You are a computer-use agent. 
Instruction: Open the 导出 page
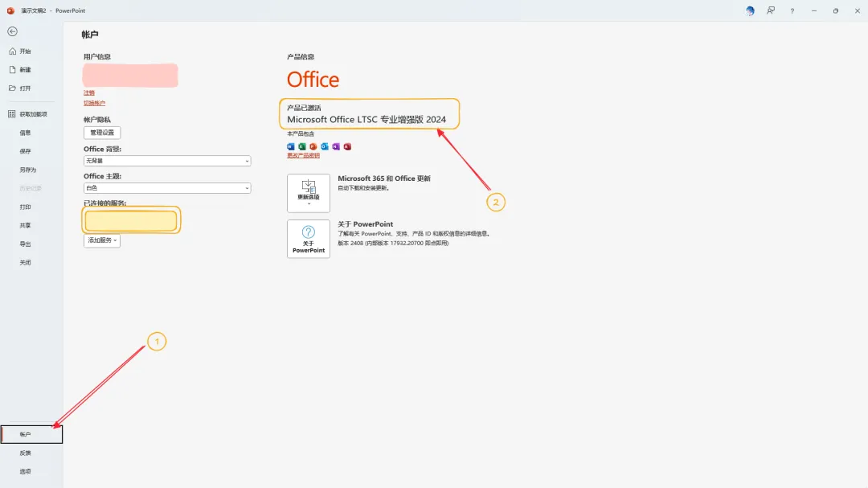pos(26,244)
